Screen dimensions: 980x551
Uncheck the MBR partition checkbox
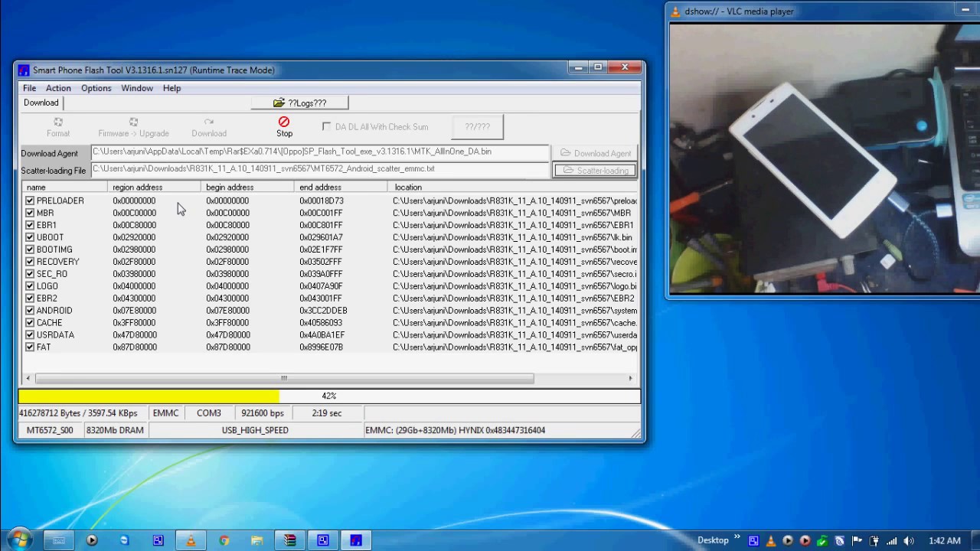coord(30,213)
